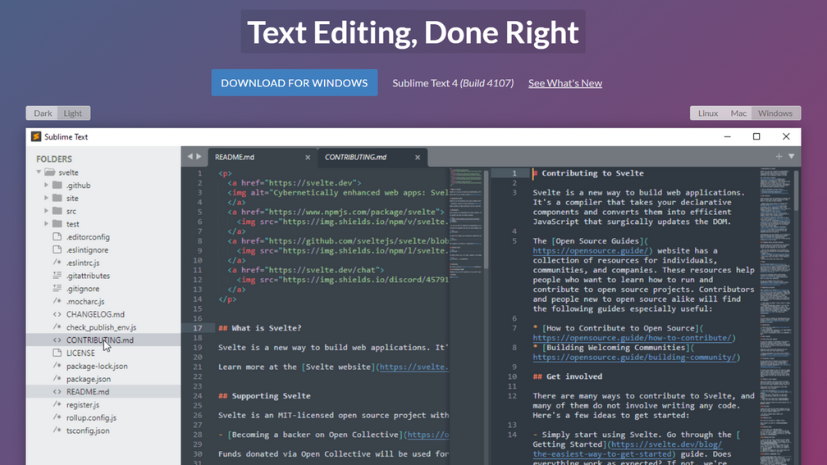Viewport: 827px width, 465px height.
Task: Click the Download for Windows button
Action: coord(294,83)
